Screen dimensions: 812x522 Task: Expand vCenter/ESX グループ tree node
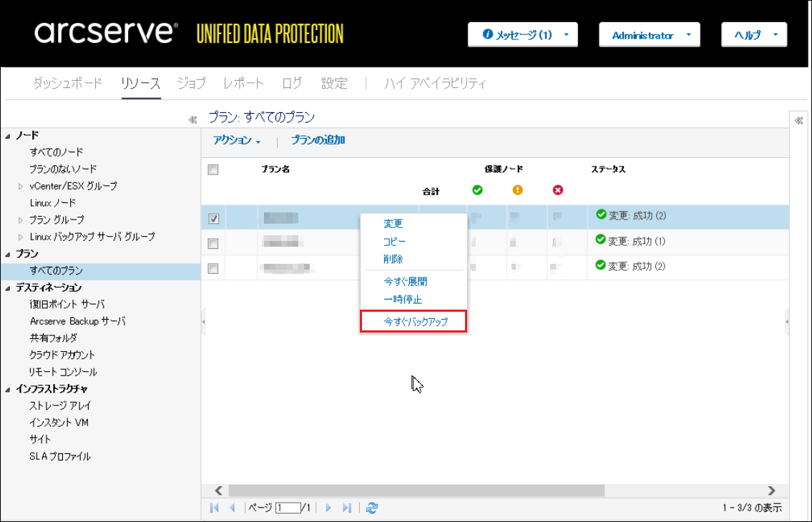[x=21, y=187]
